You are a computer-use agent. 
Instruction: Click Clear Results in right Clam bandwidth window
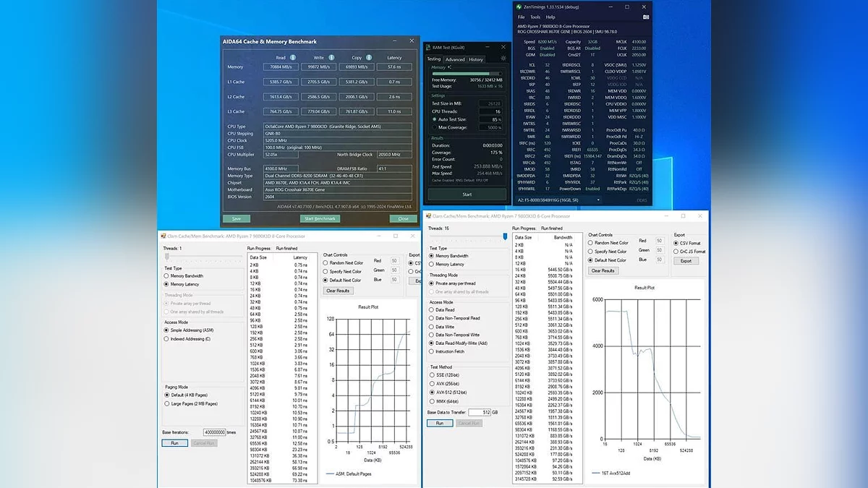pos(603,270)
